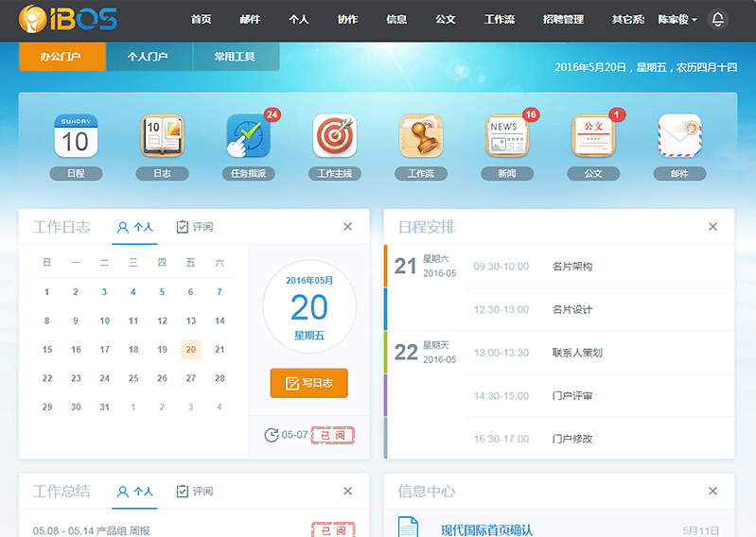Viewport: 756px width, 537px height.
Task: Select 评阅 tab in 工作总结
Action: [x=195, y=492]
